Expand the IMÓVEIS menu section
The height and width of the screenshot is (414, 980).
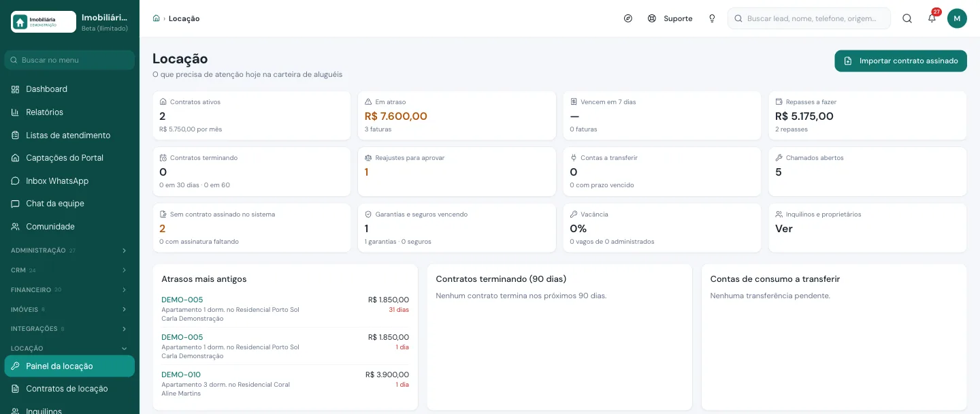(69, 309)
